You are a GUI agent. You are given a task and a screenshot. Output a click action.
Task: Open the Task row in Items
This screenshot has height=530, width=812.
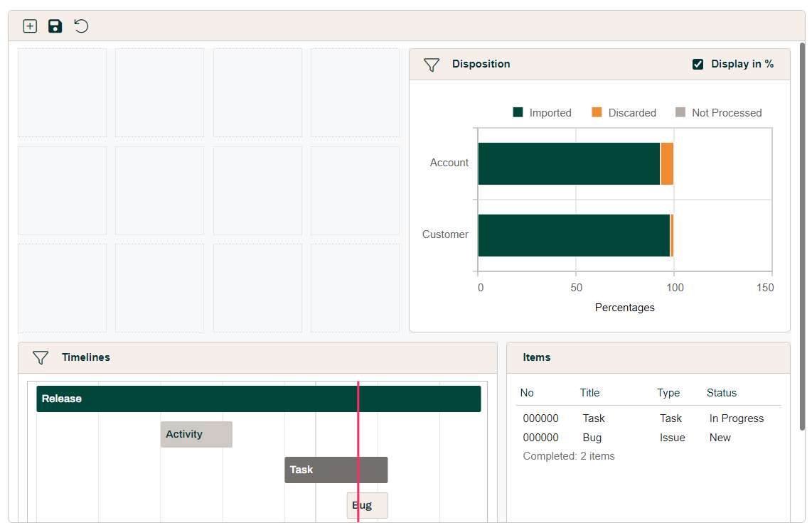pos(594,418)
